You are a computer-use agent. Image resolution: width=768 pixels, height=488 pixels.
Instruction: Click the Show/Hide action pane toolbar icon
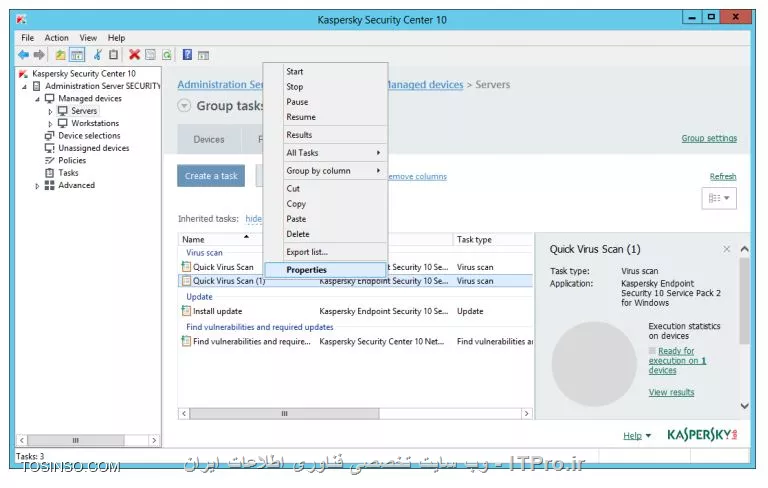coord(203,55)
